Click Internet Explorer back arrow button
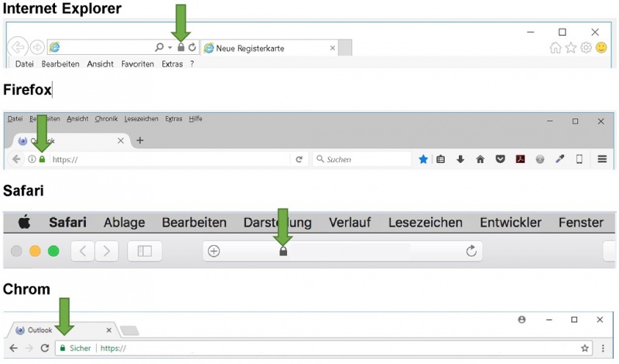 [x=18, y=47]
